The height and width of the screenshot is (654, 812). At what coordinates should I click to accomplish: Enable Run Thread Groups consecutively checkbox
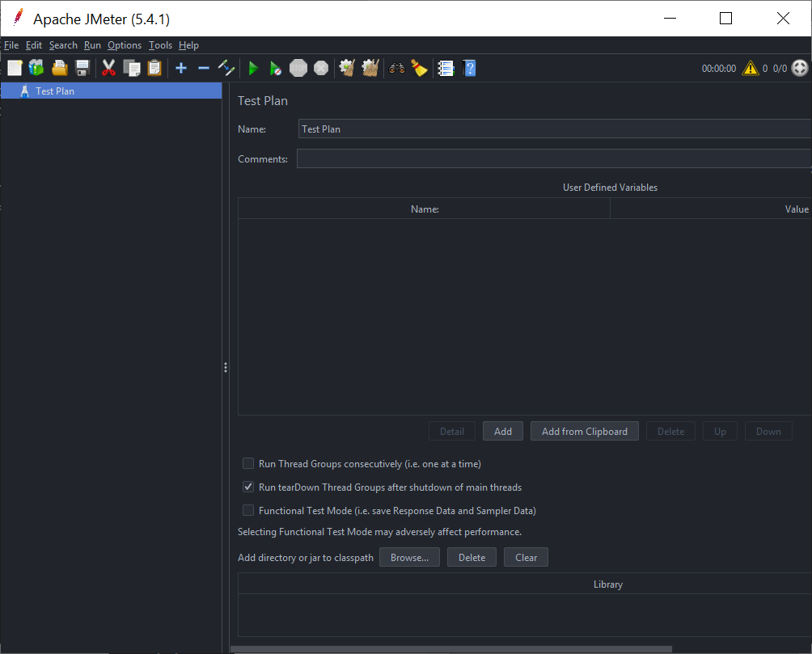click(248, 463)
